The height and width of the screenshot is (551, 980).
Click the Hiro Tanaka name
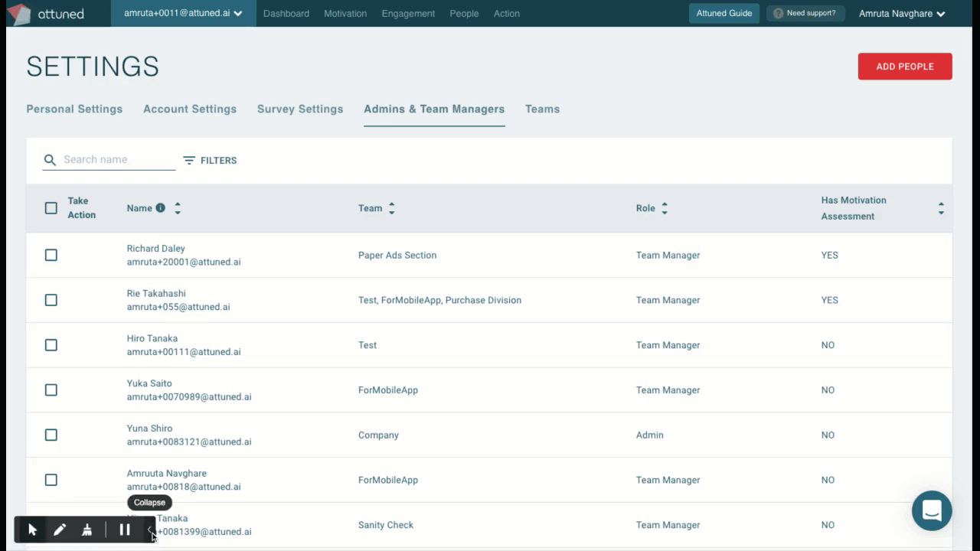click(152, 339)
